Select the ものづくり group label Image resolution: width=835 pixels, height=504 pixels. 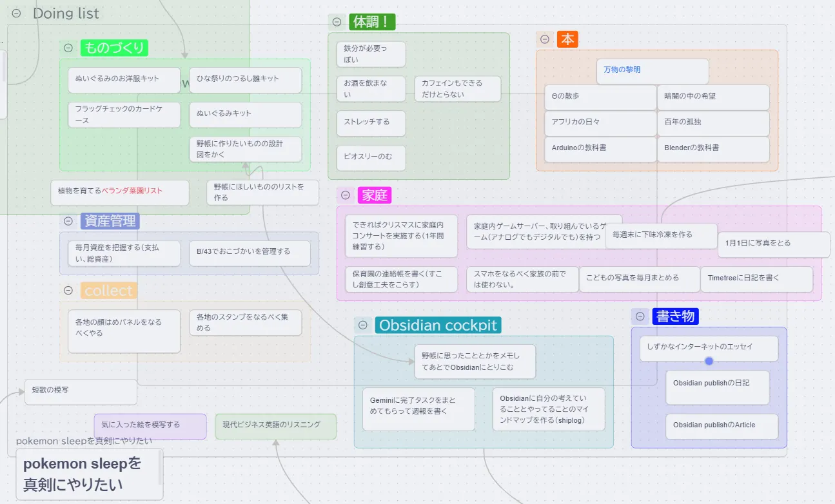click(114, 48)
